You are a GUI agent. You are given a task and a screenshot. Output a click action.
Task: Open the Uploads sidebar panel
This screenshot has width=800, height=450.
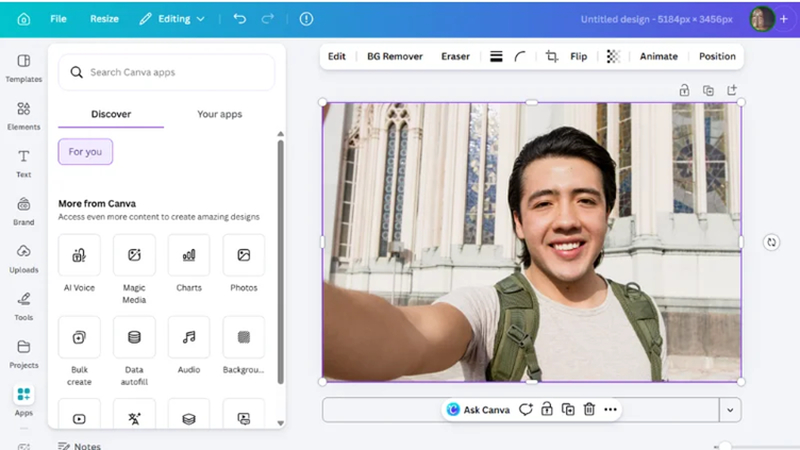(23, 259)
